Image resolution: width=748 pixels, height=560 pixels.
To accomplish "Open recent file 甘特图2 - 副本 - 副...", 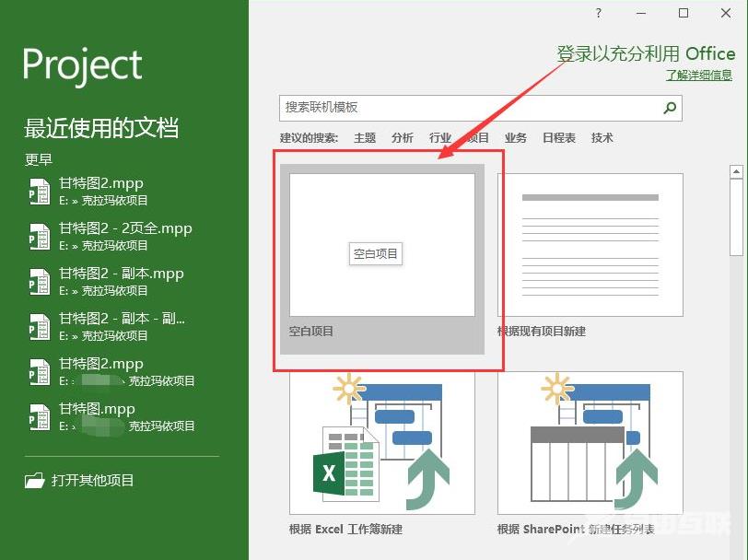I will tap(122, 319).
